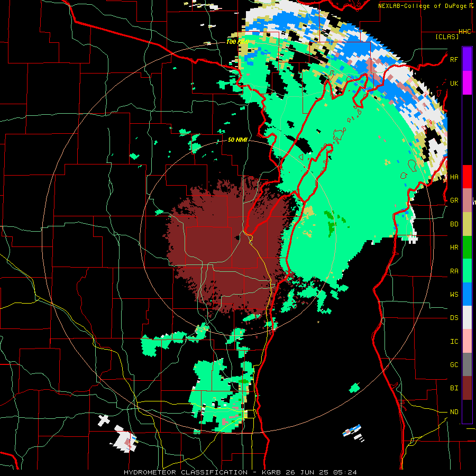Click the purple RF legend color swatch
Image resolution: width=476 pixels, height=476 pixels.
(x=467, y=59)
